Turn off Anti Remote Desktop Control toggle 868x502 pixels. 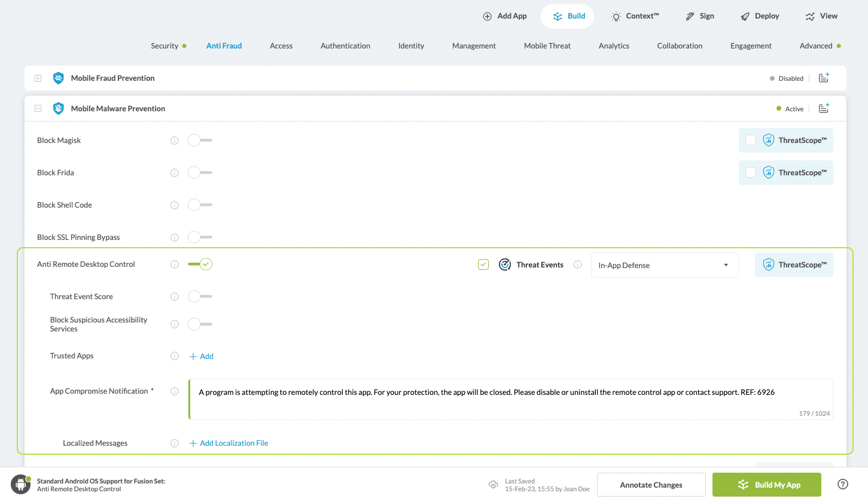pyautogui.click(x=200, y=264)
